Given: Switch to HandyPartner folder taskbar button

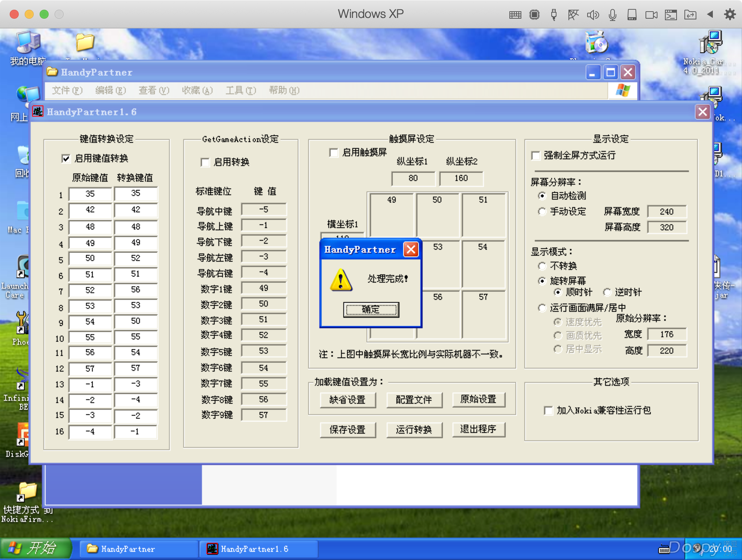Looking at the screenshot, I should (x=139, y=549).
